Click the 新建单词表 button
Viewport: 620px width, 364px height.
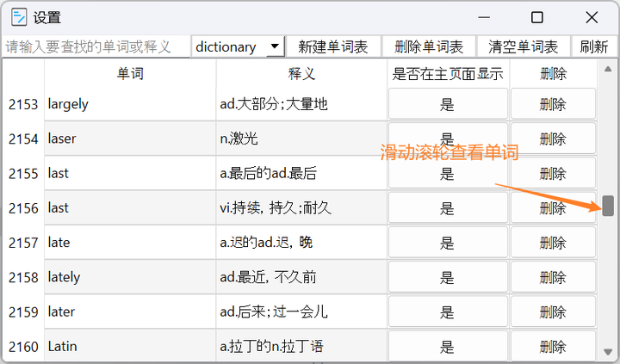pos(332,47)
